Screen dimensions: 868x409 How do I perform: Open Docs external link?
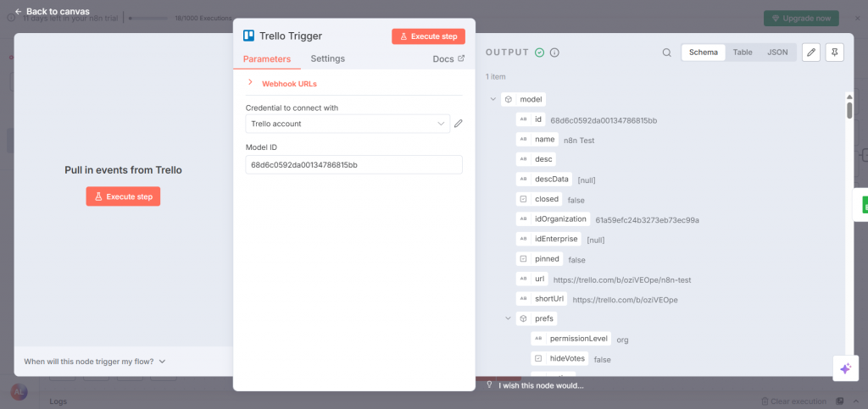click(x=448, y=59)
